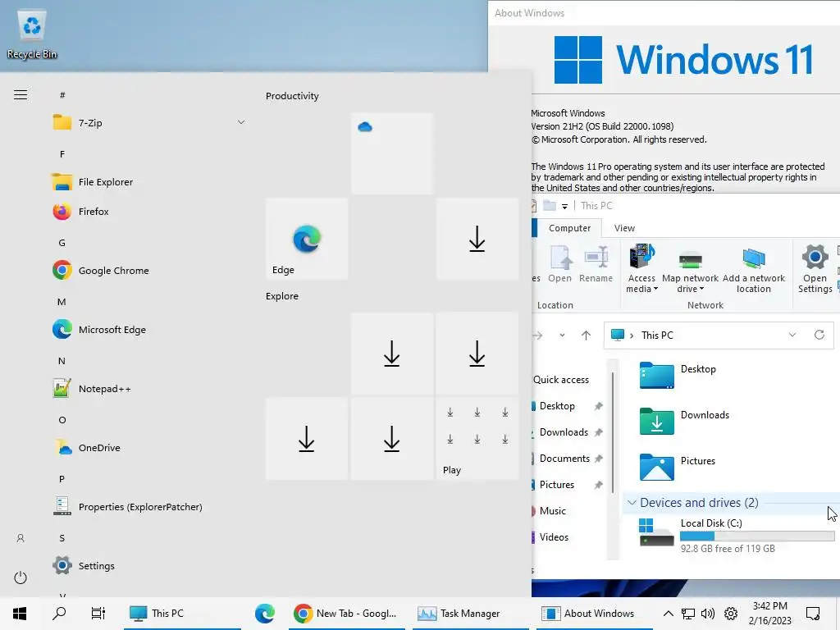Viewport: 840px width, 630px height.
Task: Launch Firefox from the app list
Action: 80,212
